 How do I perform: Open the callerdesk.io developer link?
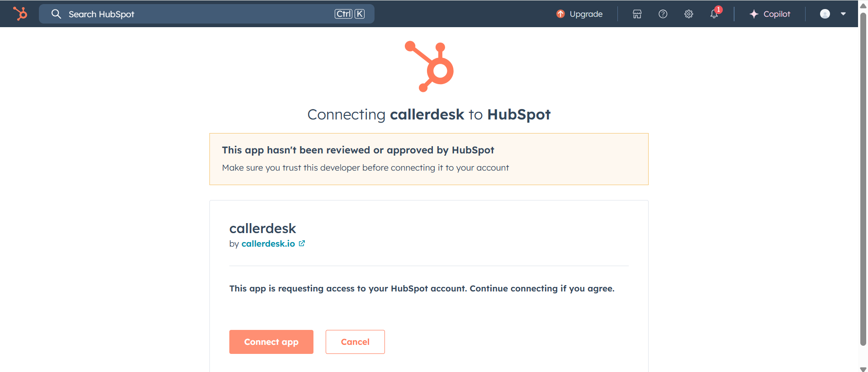click(268, 243)
